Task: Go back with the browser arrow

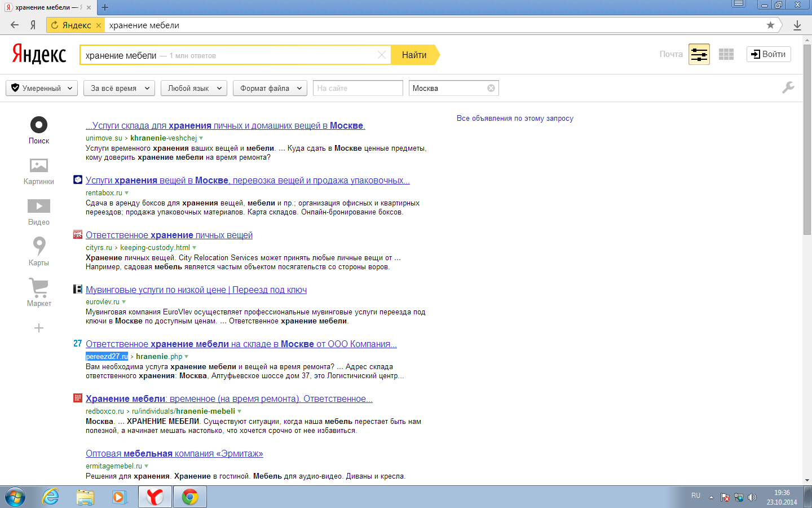Action: coord(15,25)
